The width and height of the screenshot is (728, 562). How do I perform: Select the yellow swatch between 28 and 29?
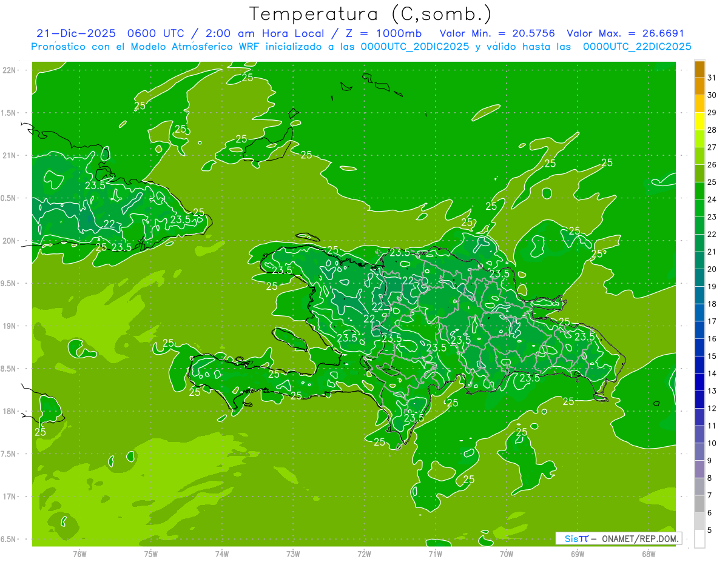click(699, 121)
